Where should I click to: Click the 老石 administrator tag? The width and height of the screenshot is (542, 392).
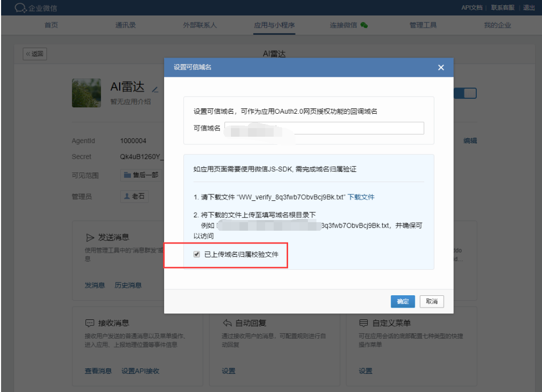(x=134, y=196)
